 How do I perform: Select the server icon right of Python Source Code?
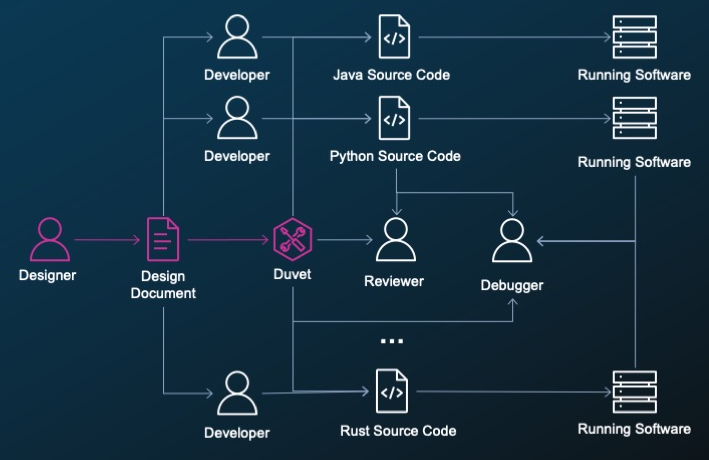tap(634, 118)
